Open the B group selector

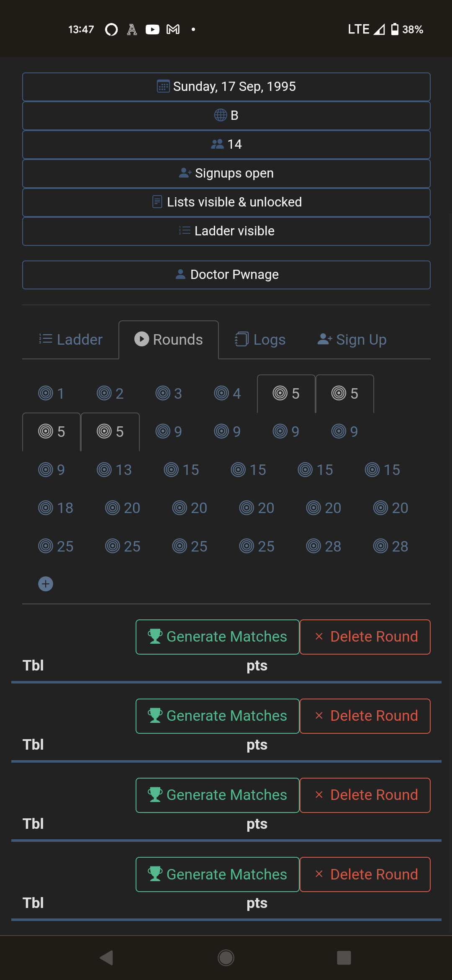[x=226, y=115]
